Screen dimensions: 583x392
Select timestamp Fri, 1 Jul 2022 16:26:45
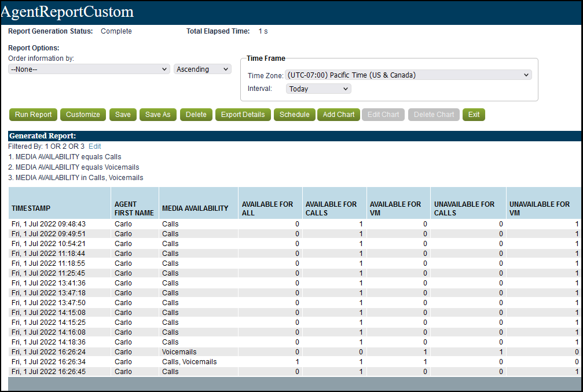(49, 372)
